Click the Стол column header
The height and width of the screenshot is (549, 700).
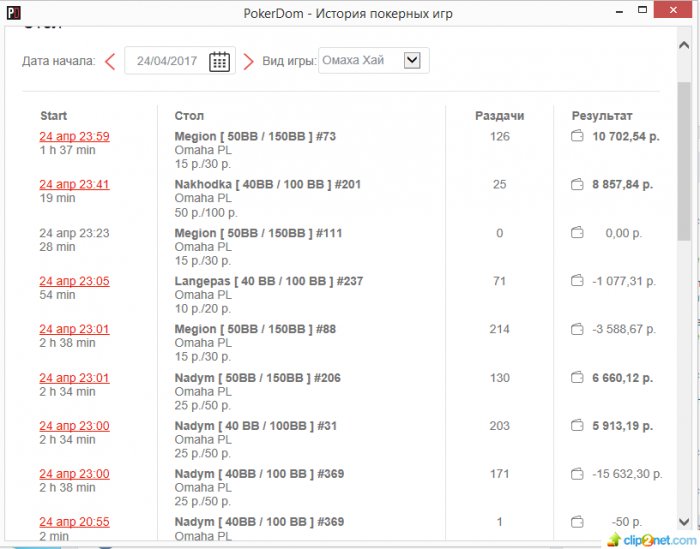[x=189, y=116]
